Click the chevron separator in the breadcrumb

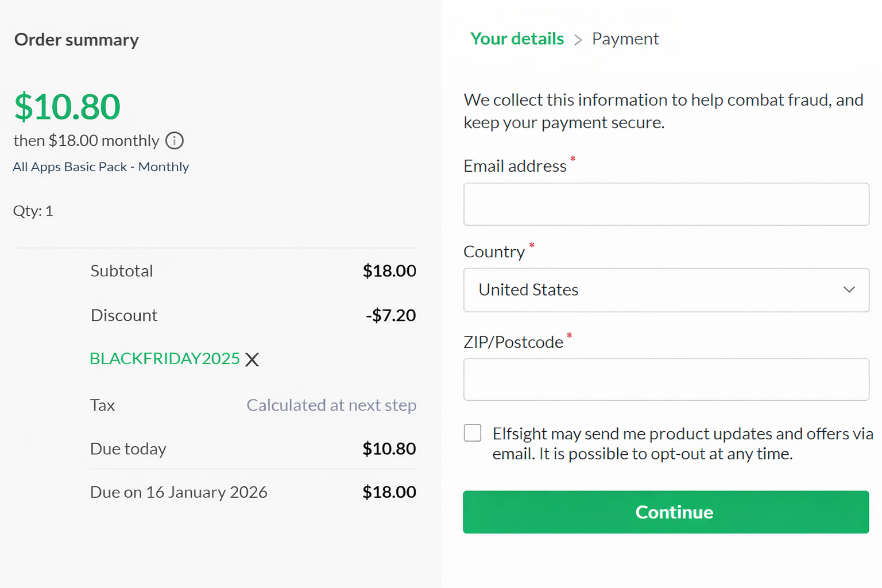click(x=578, y=40)
